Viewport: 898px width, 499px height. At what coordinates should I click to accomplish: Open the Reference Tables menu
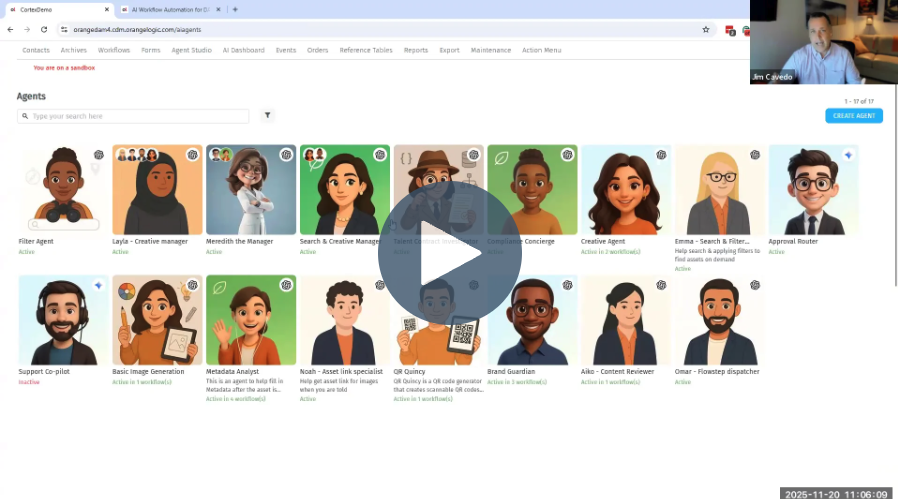[x=366, y=50]
